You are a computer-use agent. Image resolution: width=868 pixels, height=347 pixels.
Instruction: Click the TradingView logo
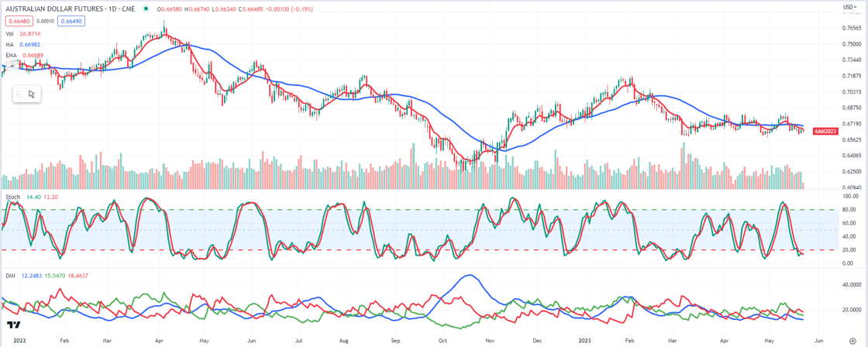(x=15, y=325)
